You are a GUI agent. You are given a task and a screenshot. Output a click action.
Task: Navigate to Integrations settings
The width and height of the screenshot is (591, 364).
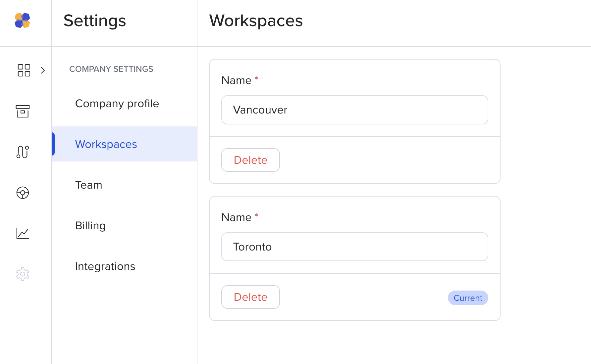(x=105, y=266)
